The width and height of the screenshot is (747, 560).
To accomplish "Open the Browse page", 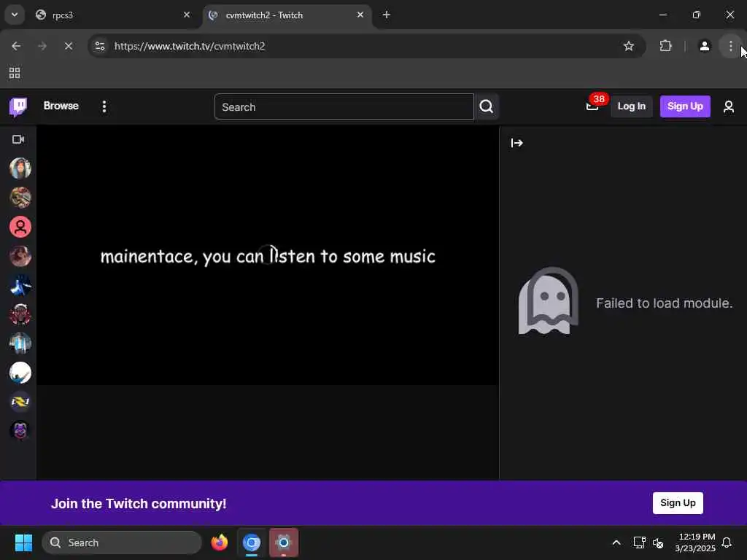I will click(61, 106).
